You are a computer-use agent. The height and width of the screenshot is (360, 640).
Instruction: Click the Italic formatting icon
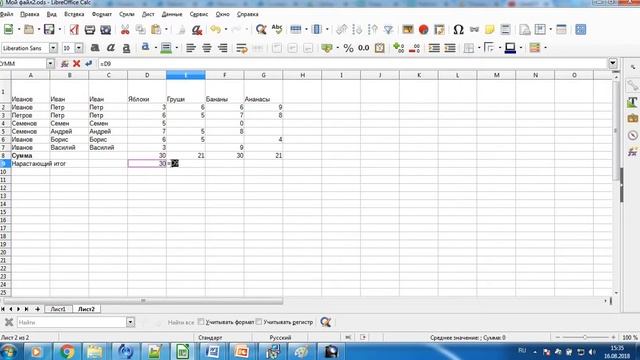110,48
